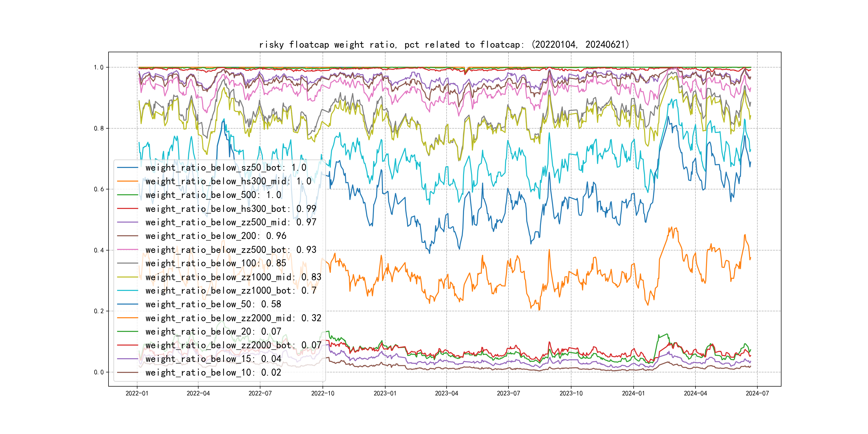Viewport: 868px width, 434px height.
Task: Click legend entry weight_ratio_below_zz1000_bot
Action: point(230,290)
